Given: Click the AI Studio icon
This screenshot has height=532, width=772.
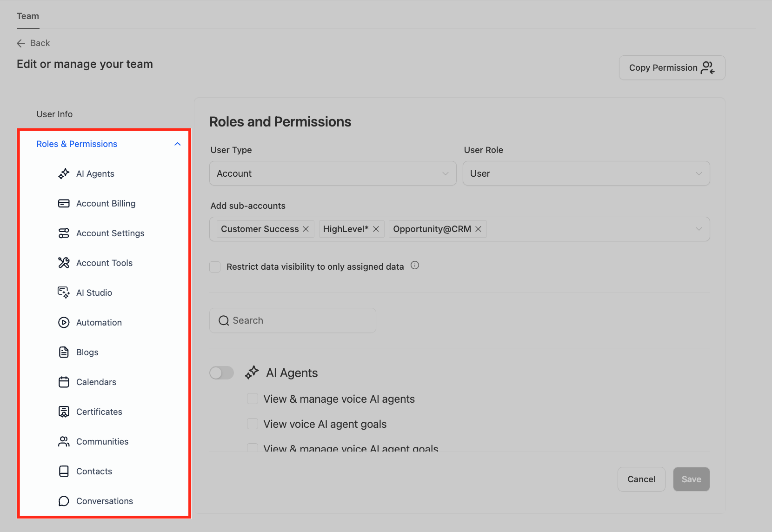Looking at the screenshot, I should click(x=64, y=293).
